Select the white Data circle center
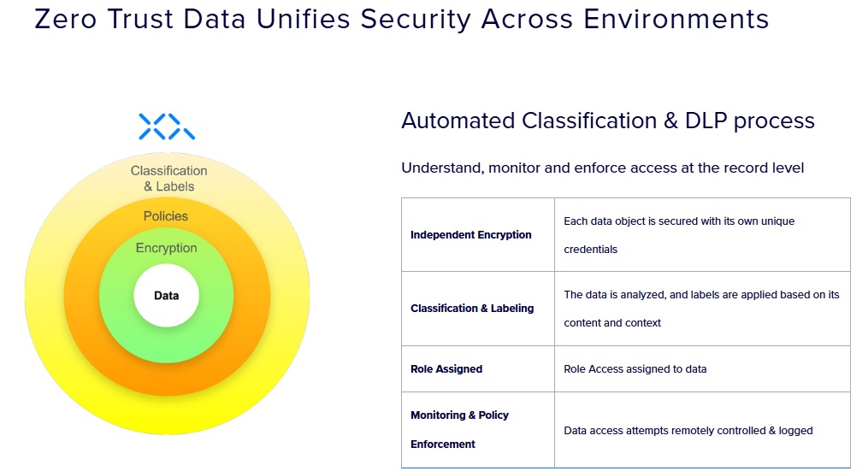 point(166,296)
